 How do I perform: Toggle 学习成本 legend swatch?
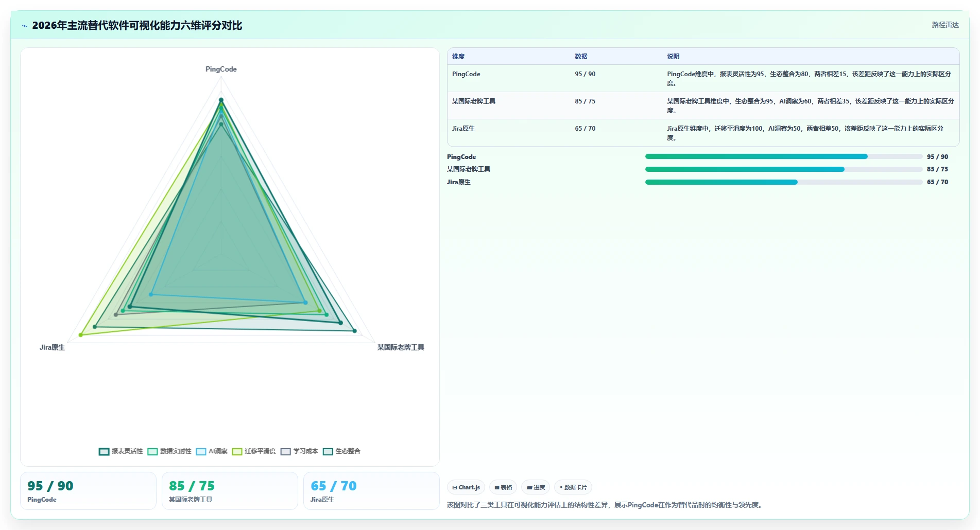pyautogui.click(x=286, y=451)
